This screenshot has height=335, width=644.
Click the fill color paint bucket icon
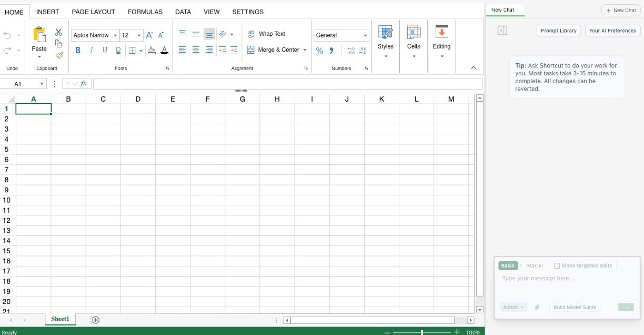point(152,51)
